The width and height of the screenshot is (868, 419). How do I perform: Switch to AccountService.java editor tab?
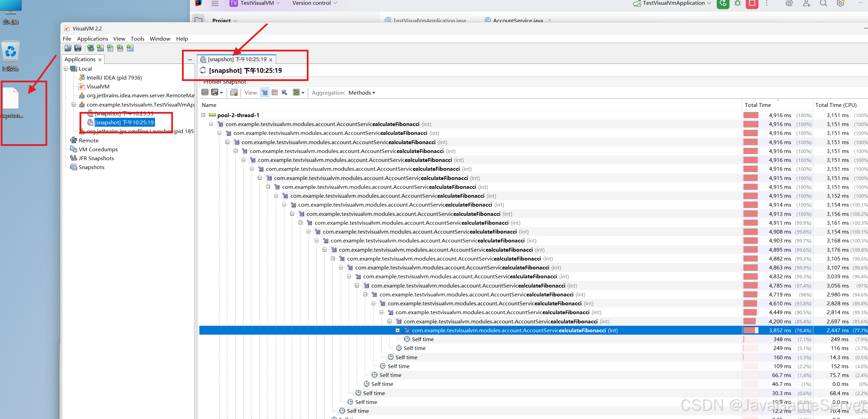[x=517, y=20]
